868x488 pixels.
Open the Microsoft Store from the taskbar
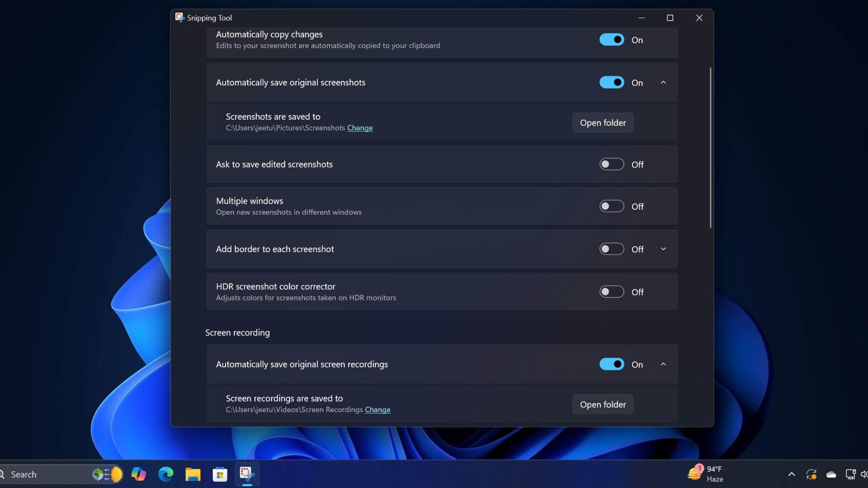point(220,474)
